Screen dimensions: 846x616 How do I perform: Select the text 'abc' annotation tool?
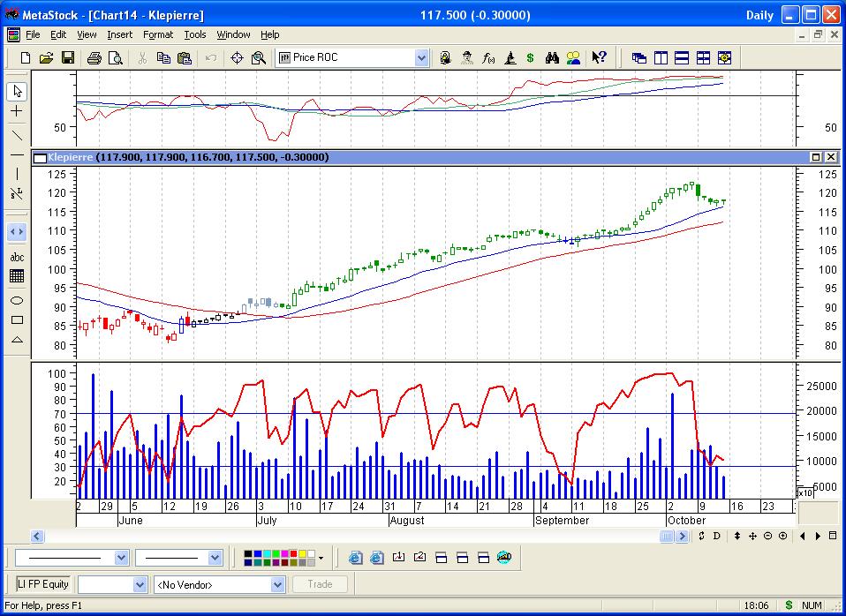tap(17, 257)
